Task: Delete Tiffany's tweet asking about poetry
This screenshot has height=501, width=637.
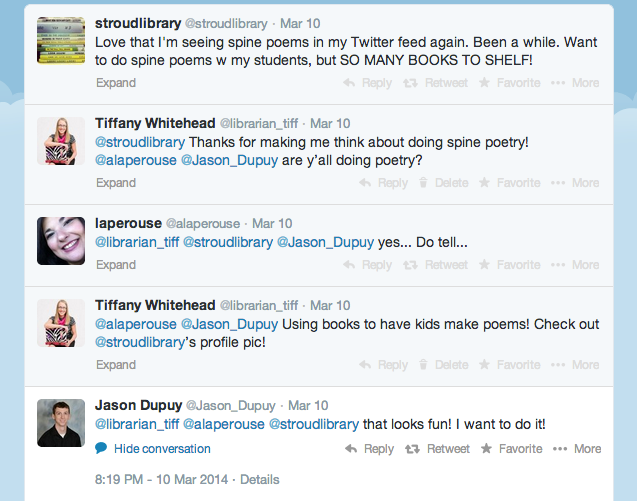Action: coord(443,183)
